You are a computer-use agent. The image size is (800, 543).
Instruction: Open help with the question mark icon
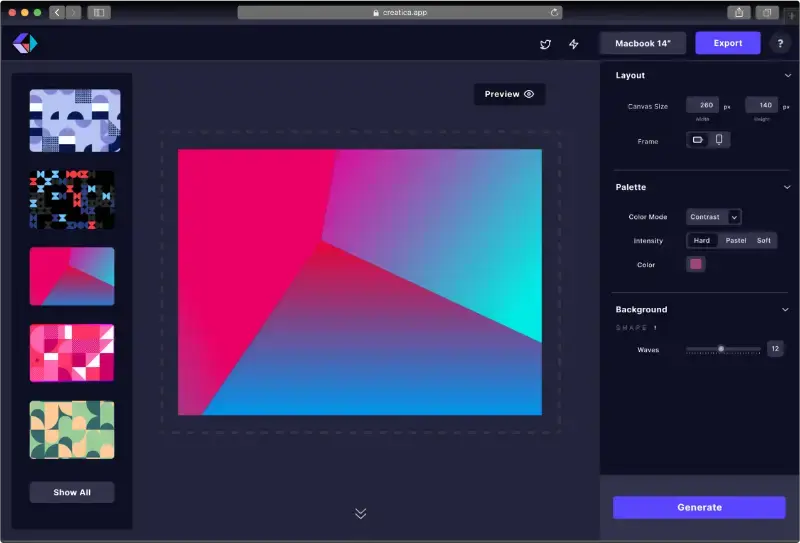point(778,43)
